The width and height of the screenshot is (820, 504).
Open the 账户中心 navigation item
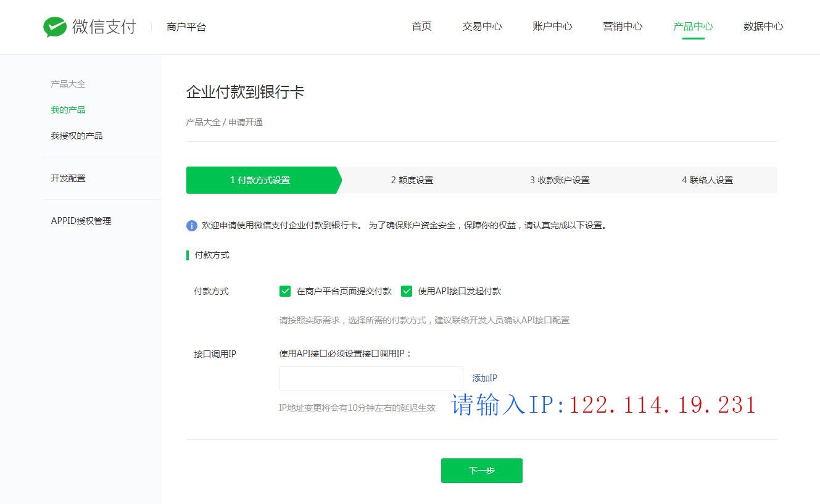tap(552, 27)
